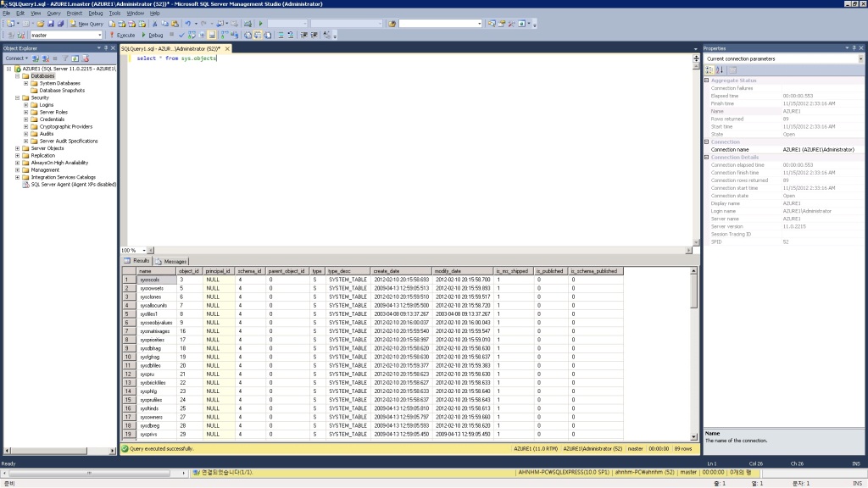868x488 pixels.
Task: Cut selection with the scissors icon
Action: tap(155, 24)
